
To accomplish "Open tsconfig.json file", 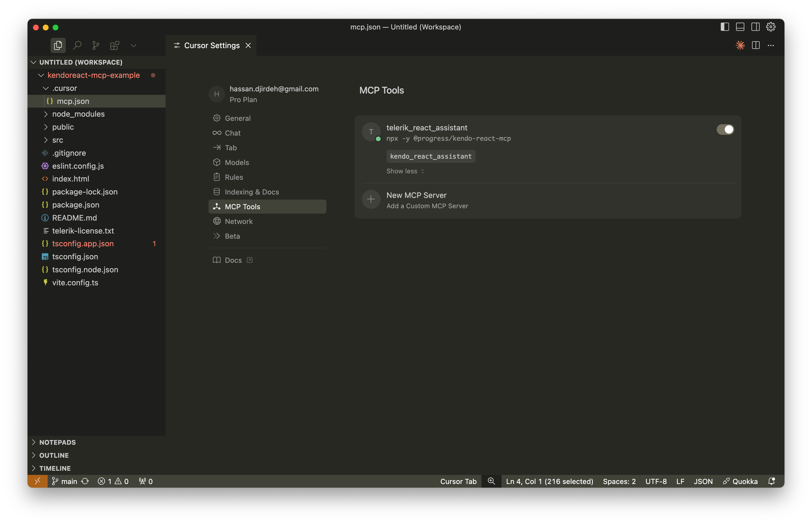I will [96, 257].
